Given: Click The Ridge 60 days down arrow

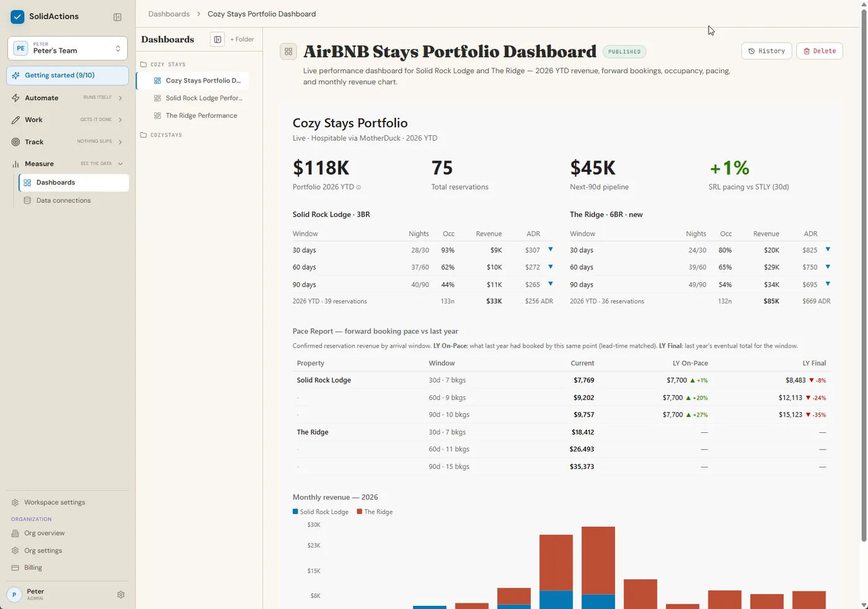Looking at the screenshot, I should click(x=828, y=267).
